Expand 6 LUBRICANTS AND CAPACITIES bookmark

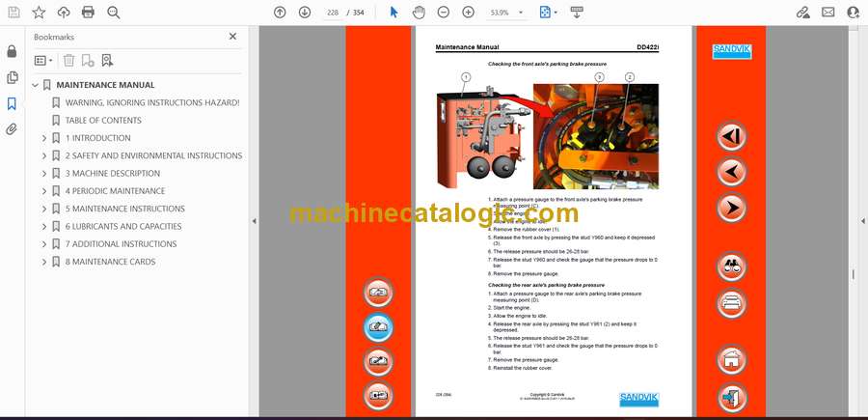point(44,227)
